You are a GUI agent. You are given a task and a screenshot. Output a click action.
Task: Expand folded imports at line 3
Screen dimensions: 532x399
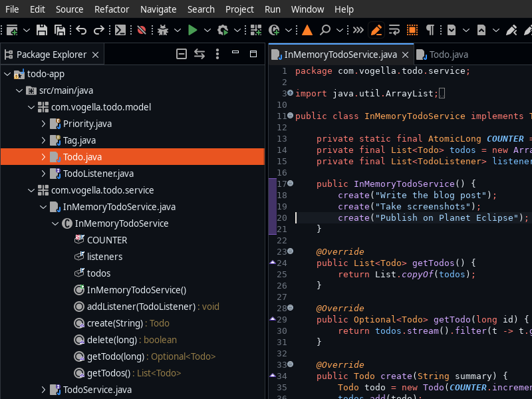tap(290, 93)
